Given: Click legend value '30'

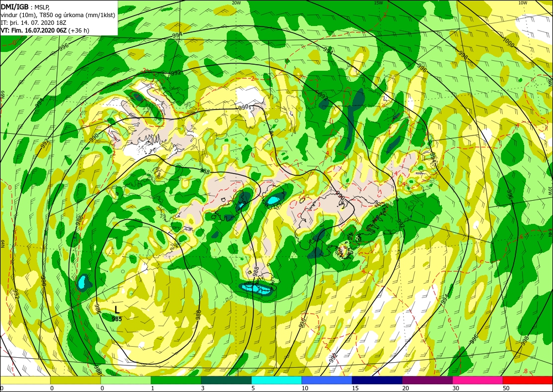Looking at the screenshot, I should click(x=456, y=388).
